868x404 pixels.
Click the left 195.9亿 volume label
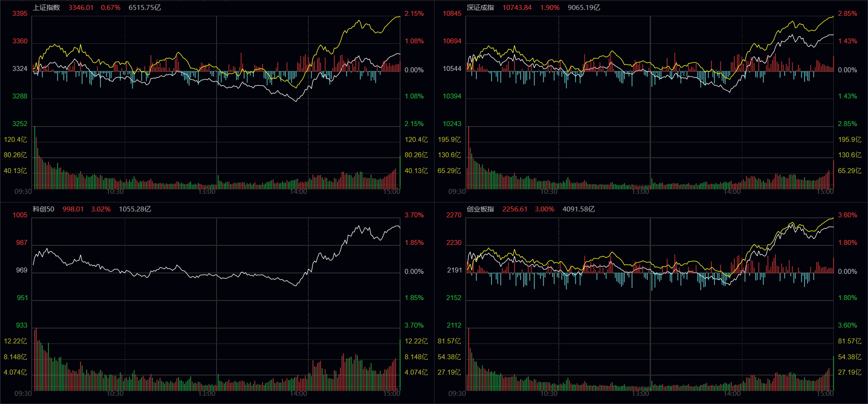point(449,140)
